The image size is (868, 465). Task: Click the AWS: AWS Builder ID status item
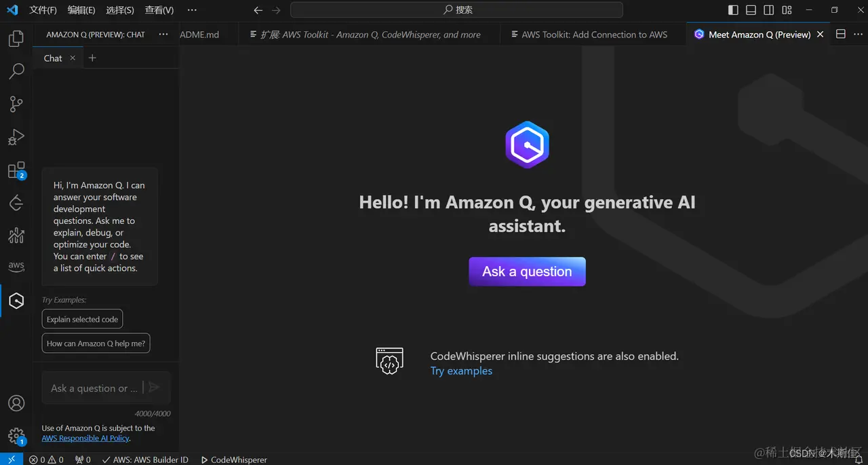145,460
